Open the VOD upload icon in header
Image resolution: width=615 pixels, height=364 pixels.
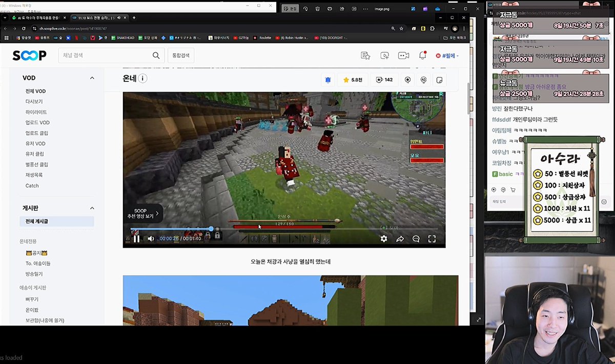(x=384, y=55)
